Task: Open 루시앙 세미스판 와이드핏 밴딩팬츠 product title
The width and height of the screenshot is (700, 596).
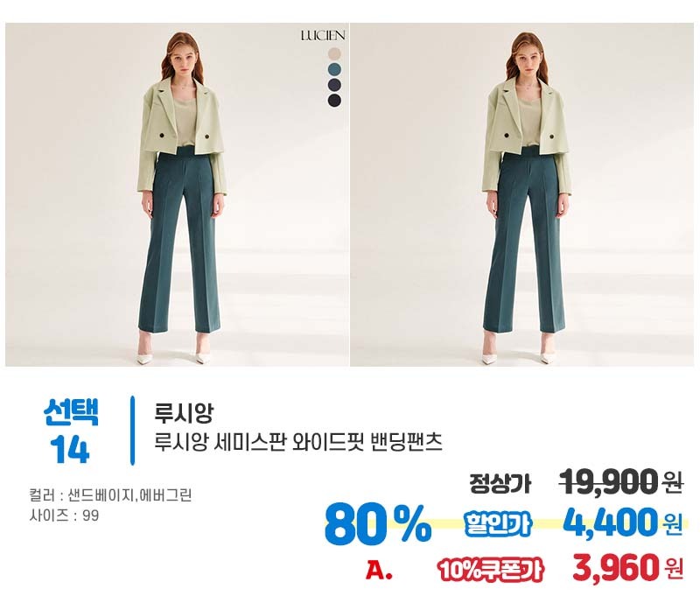Action: 298,443
